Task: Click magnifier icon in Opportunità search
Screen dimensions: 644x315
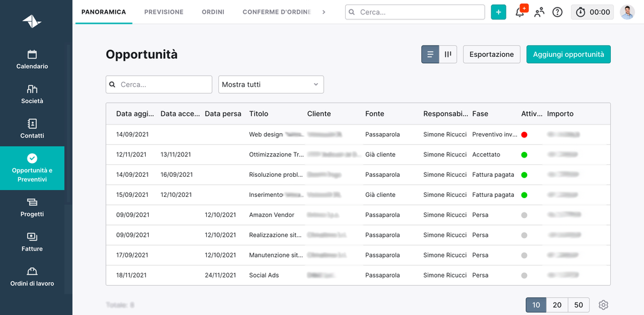Action: click(113, 84)
